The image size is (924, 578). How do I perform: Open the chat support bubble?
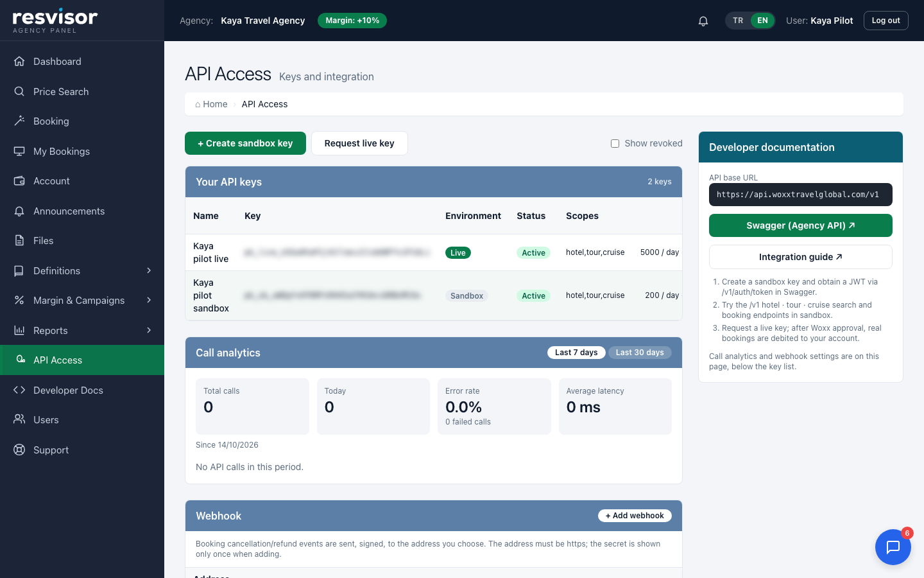tap(893, 547)
